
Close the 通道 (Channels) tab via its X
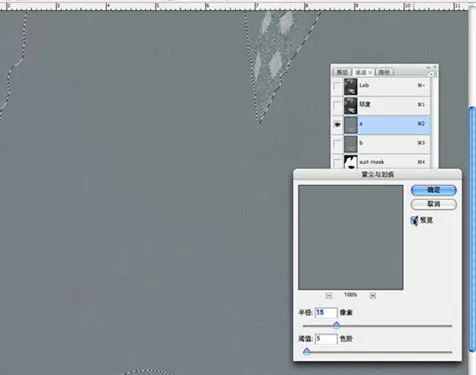coord(370,72)
